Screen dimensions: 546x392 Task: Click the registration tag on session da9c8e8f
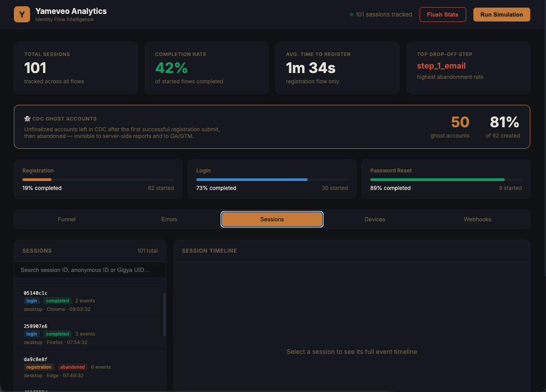click(x=39, y=367)
